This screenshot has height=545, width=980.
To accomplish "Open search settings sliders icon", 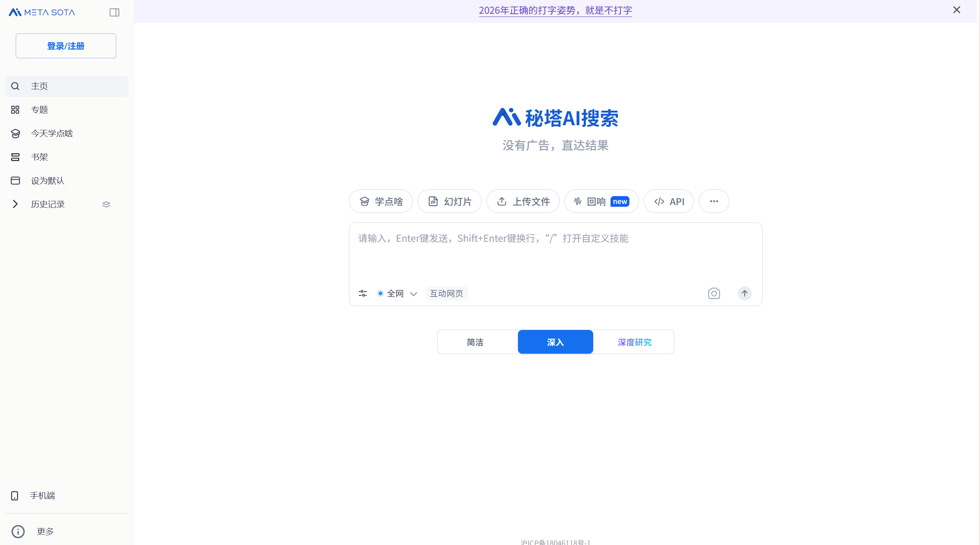I will click(363, 293).
